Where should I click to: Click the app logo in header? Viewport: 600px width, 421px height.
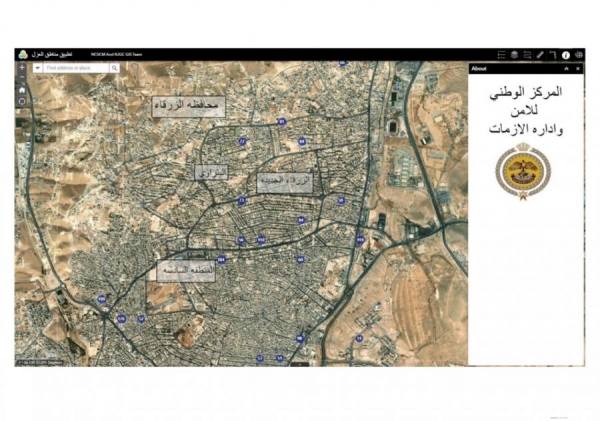coord(22,55)
